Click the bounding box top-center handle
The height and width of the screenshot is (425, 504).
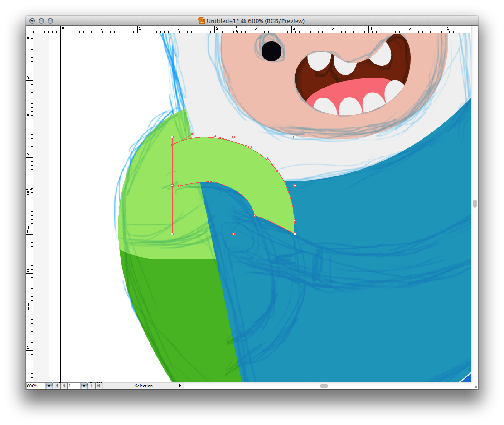pyautogui.click(x=233, y=137)
